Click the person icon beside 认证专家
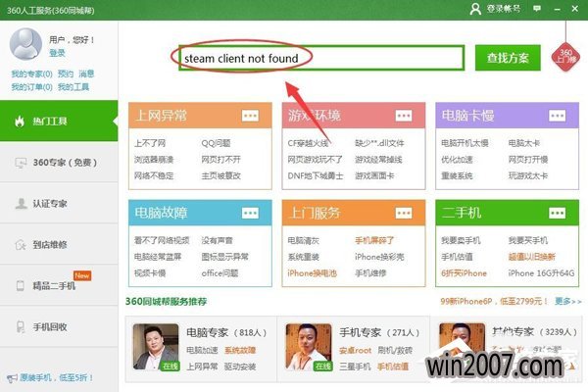The image size is (588, 392). click(21, 203)
